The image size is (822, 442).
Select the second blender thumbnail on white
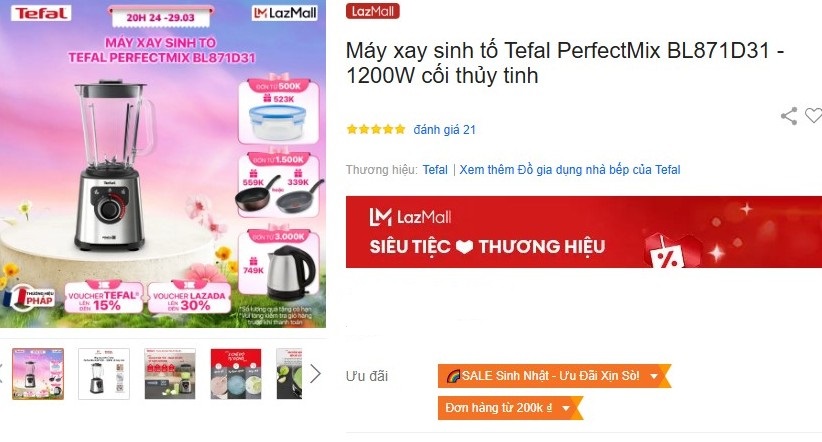pos(104,374)
